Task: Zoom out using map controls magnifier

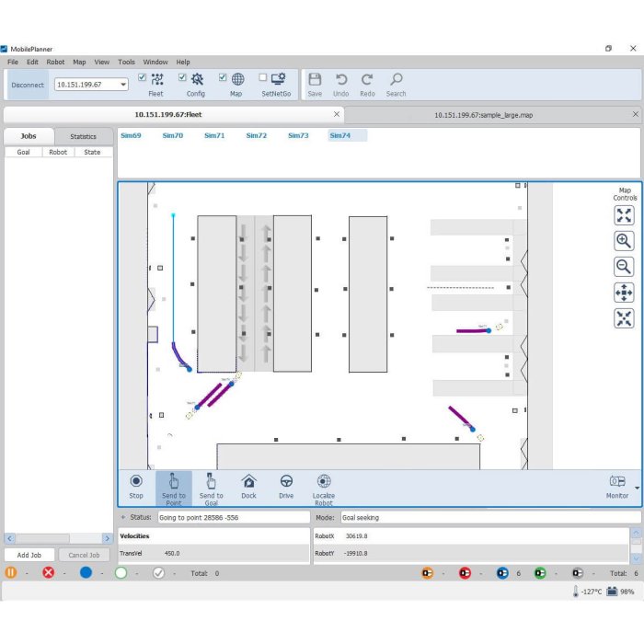Action: tap(624, 267)
